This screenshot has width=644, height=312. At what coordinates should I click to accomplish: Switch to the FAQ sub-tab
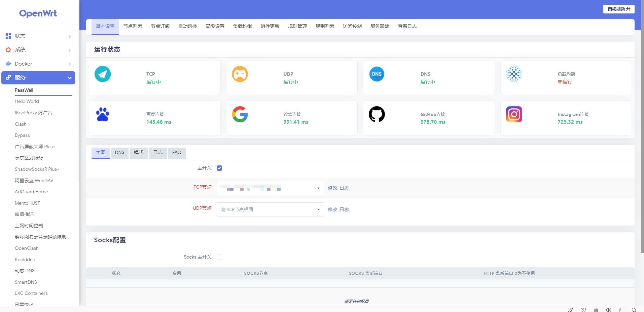177,153
